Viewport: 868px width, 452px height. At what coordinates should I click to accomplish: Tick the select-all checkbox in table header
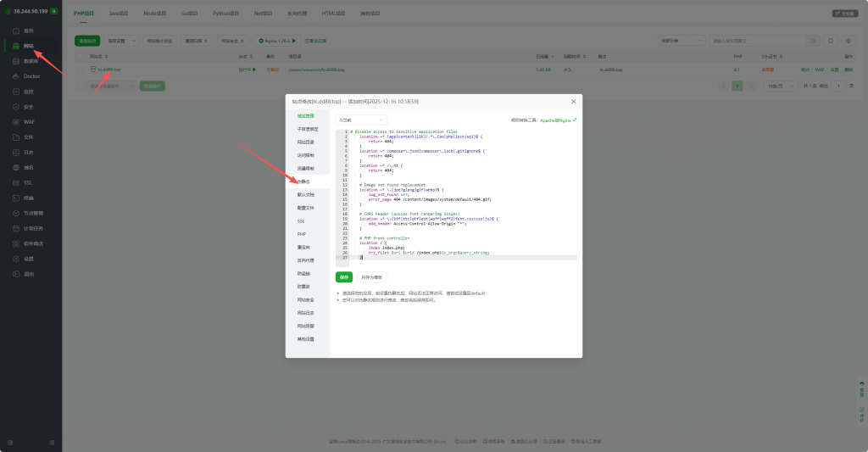pyautogui.click(x=81, y=57)
